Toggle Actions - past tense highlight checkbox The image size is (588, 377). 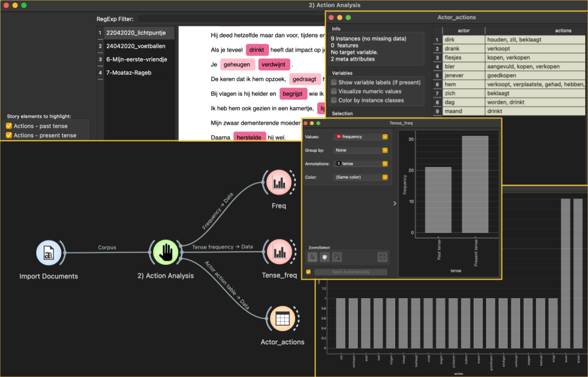point(9,126)
